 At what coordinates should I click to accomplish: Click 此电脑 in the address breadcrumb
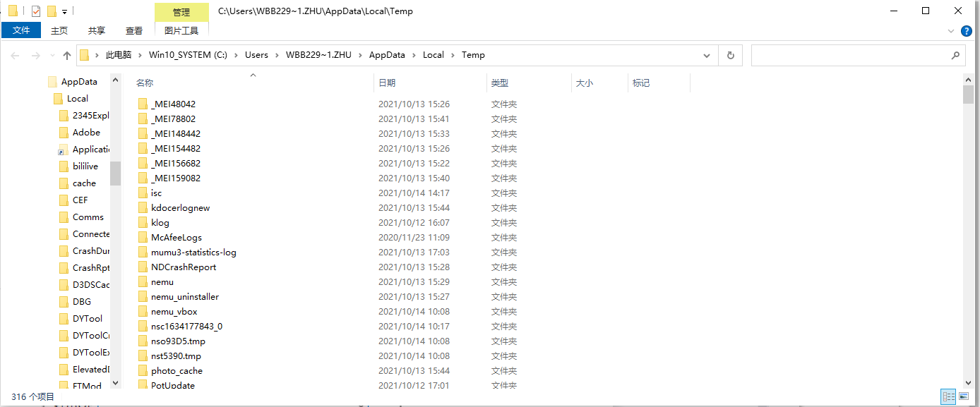pos(118,55)
